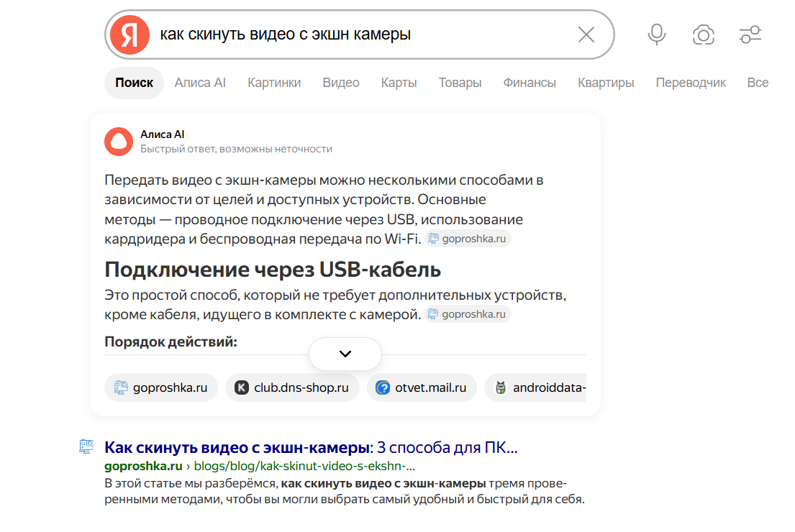Click 'Быстрый ответ, возможны неточности' note
This screenshot has height=532, width=795.
[x=236, y=149]
